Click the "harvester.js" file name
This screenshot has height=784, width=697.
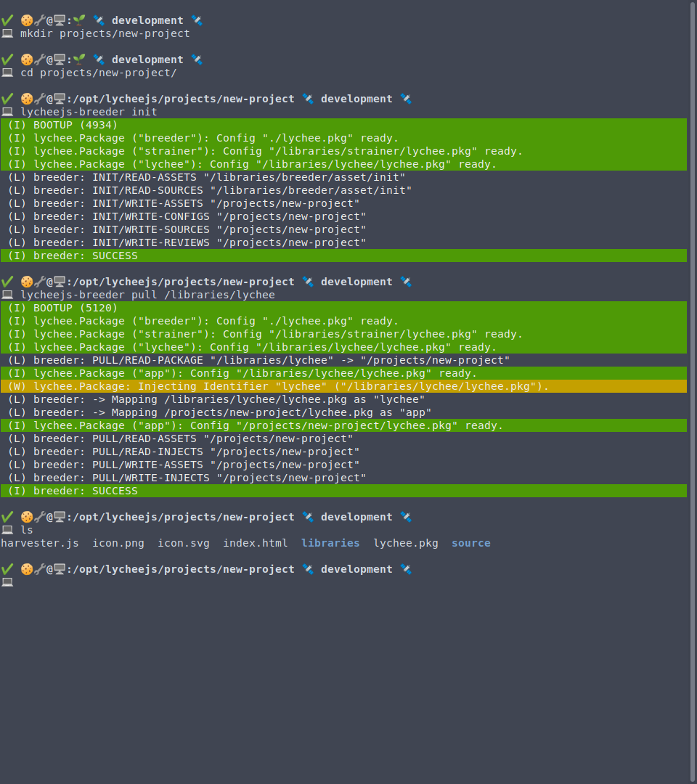(x=40, y=543)
